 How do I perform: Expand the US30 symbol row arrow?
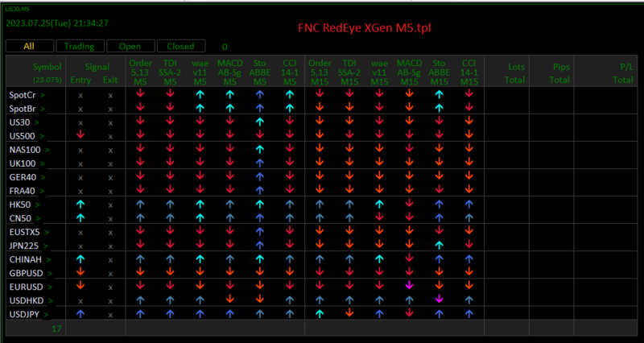37,122
